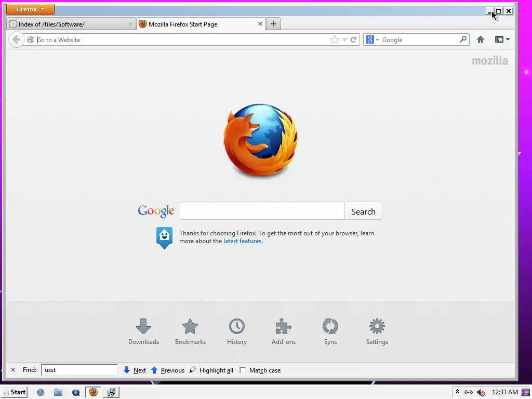Switch to the Index of /files/Software/ tab

pos(71,24)
